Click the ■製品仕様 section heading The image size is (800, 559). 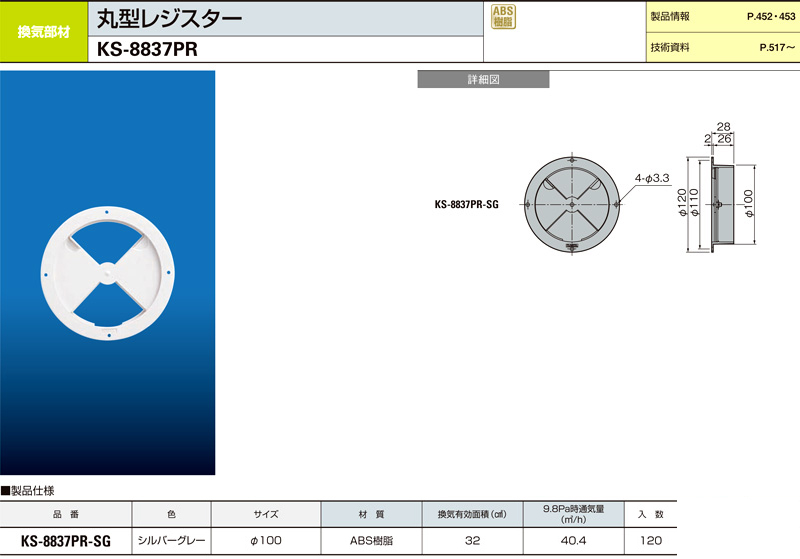click(28, 491)
